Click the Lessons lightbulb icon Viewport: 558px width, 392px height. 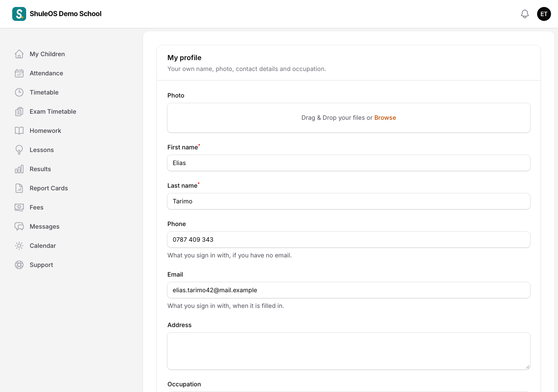19,150
